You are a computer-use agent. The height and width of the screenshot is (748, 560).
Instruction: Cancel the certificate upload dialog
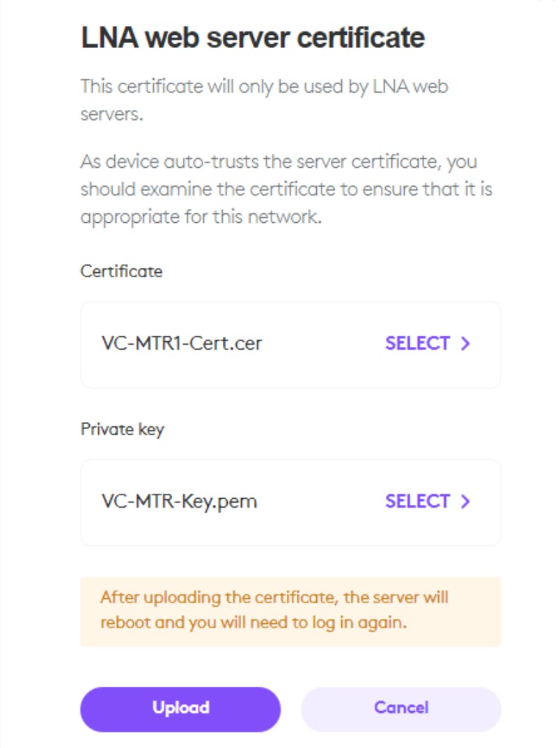tap(400, 708)
